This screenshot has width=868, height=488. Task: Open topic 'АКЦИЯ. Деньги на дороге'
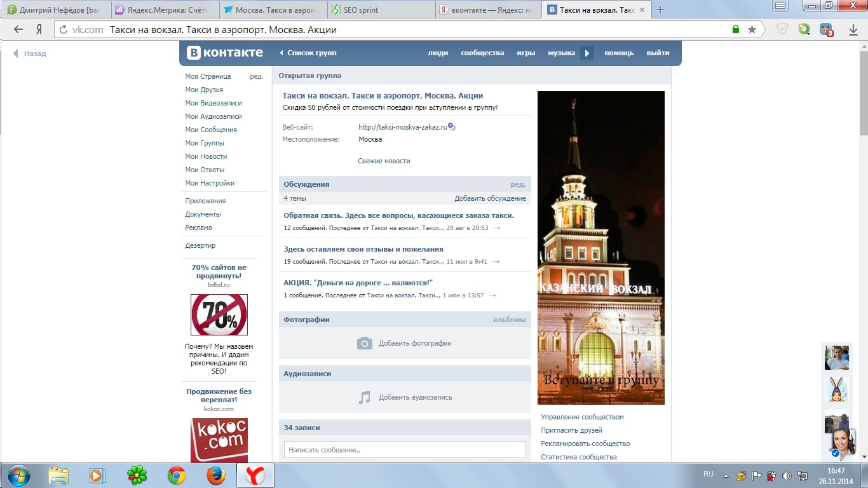point(358,283)
